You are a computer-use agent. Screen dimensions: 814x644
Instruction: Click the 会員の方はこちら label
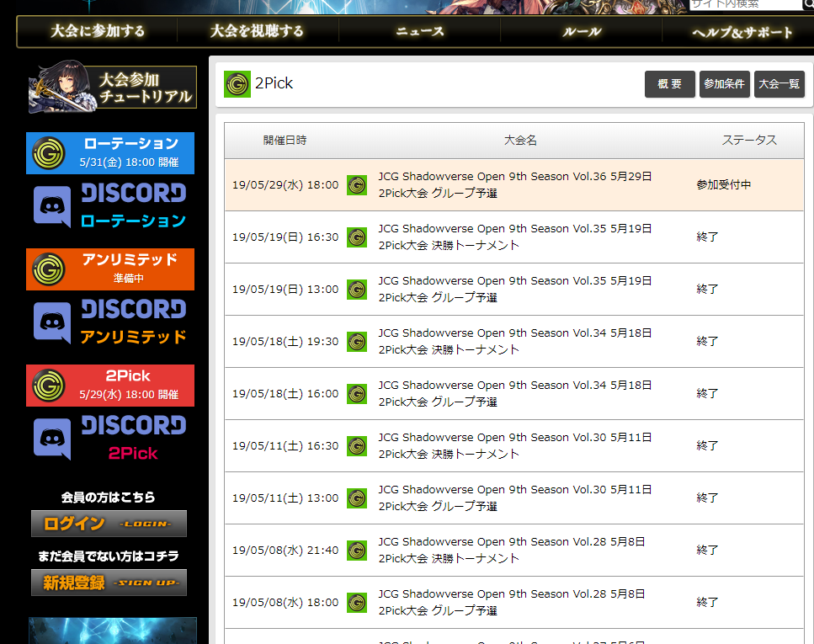(x=108, y=498)
